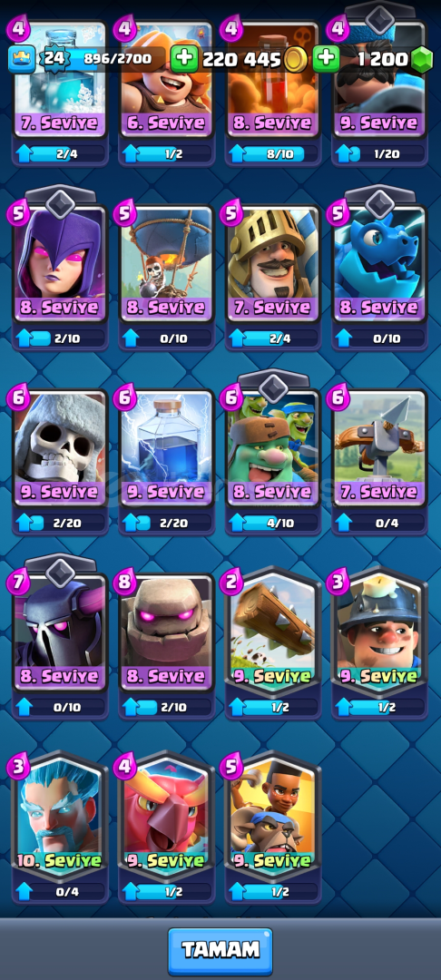Select the Goblin Giant card
441x980 pixels.
[x=273, y=448]
